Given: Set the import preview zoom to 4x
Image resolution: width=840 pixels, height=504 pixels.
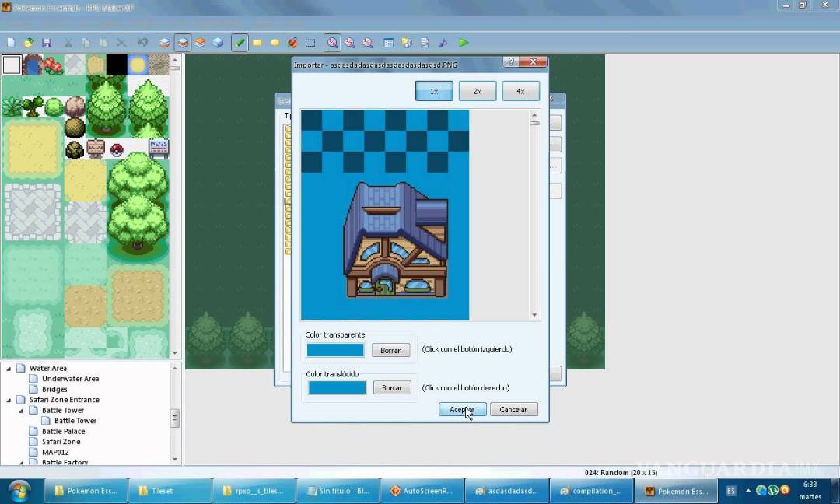Looking at the screenshot, I should coord(520,91).
